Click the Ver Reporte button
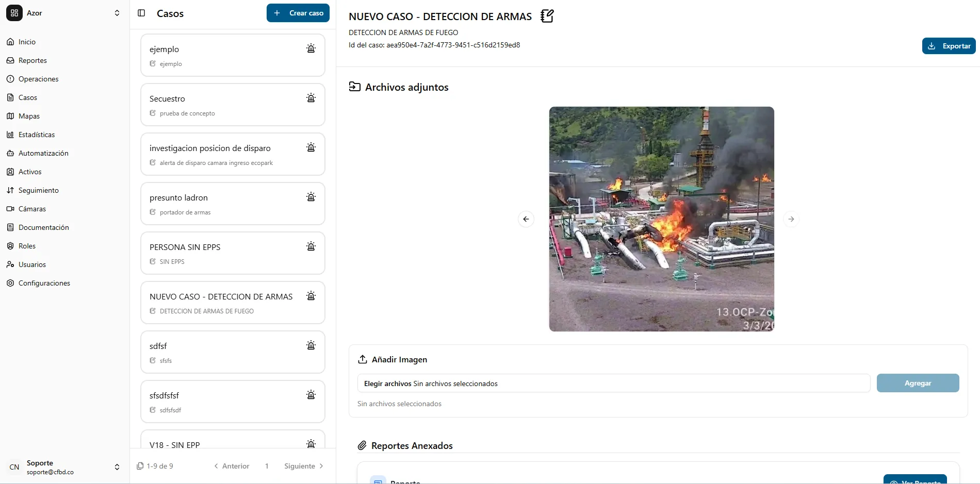The width and height of the screenshot is (980, 484). click(x=915, y=480)
